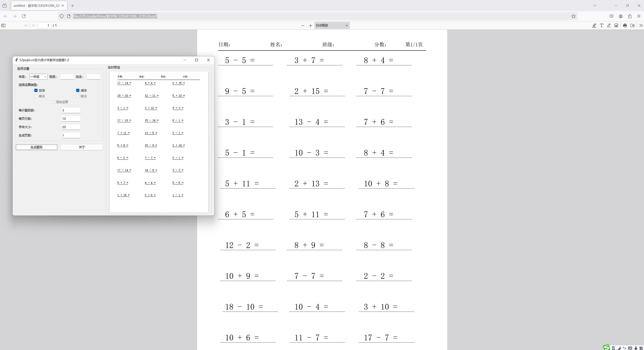Image resolution: width=644 pixels, height=350 pixels.
Task: Save the PDF with download icon
Action: pos(632,25)
